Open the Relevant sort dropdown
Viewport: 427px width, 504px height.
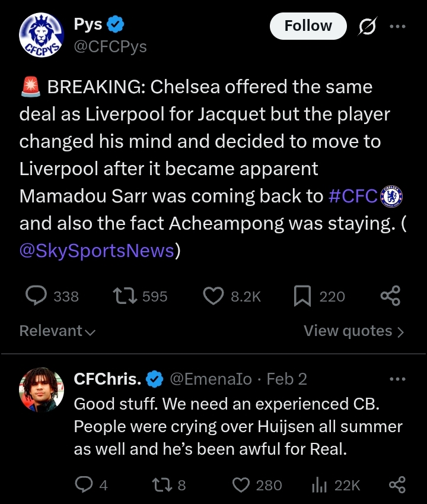click(57, 331)
